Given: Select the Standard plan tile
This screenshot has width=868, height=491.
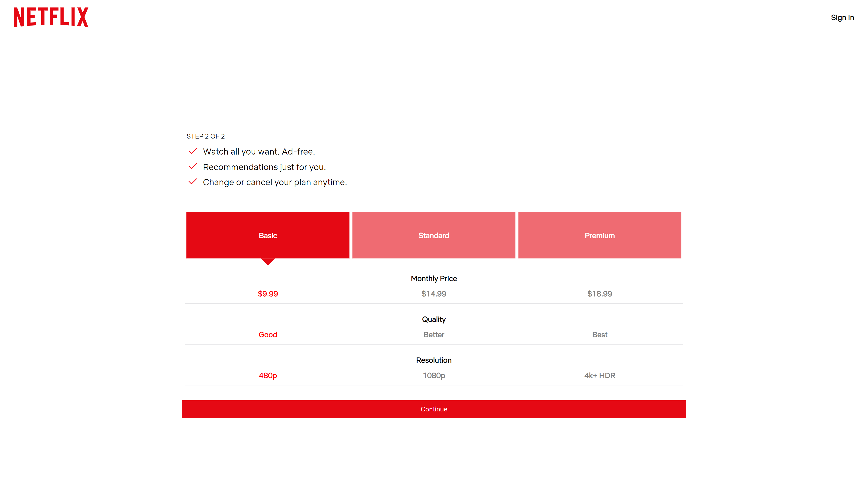Looking at the screenshot, I should point(434,235).
